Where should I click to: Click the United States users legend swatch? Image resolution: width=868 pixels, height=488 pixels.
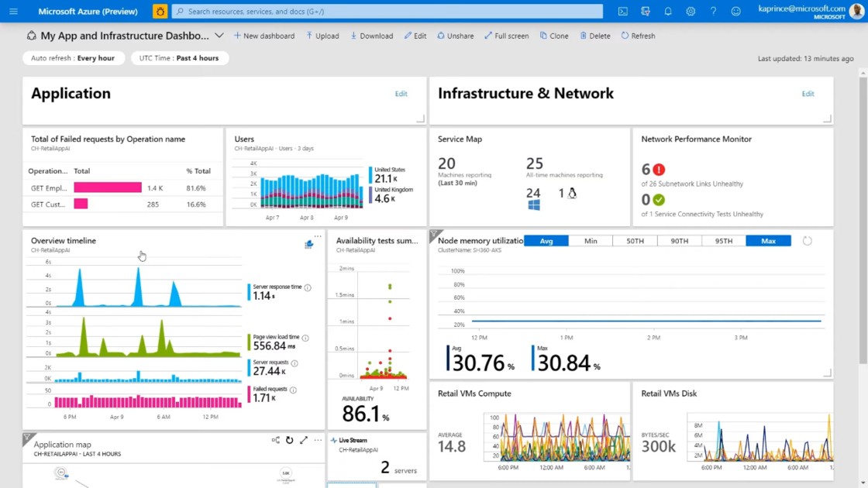point(371,175)
